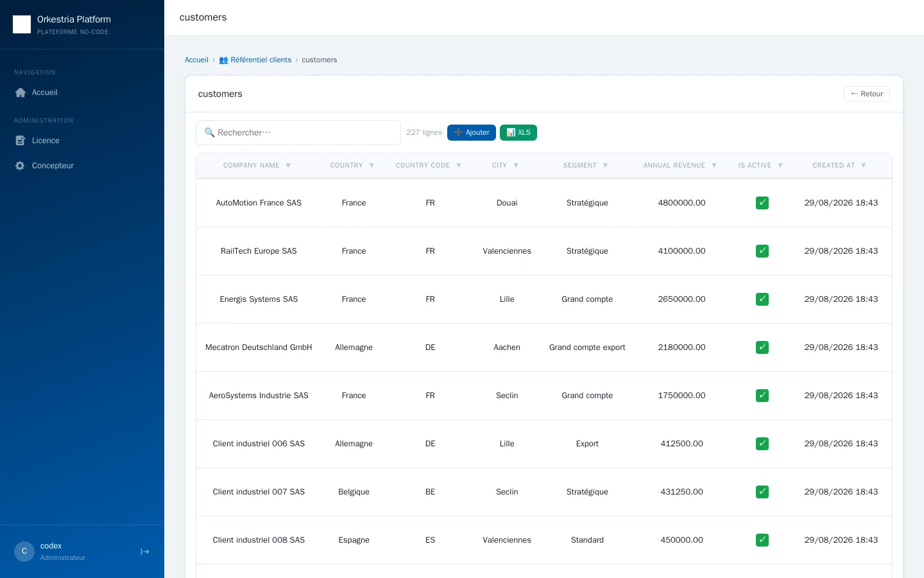
Task: Select the AeroSystems Industrie SAS cell
Action: [259, 396]
